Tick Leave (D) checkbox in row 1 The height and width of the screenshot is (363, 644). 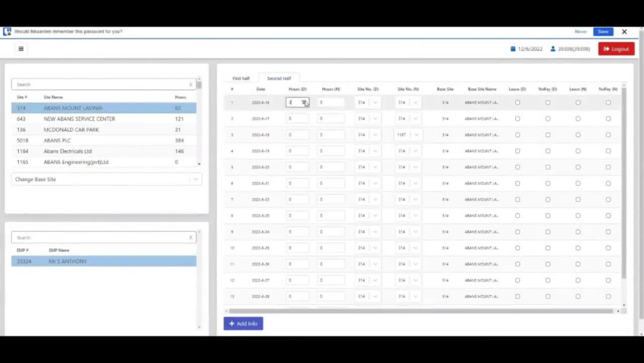(518, 103)
